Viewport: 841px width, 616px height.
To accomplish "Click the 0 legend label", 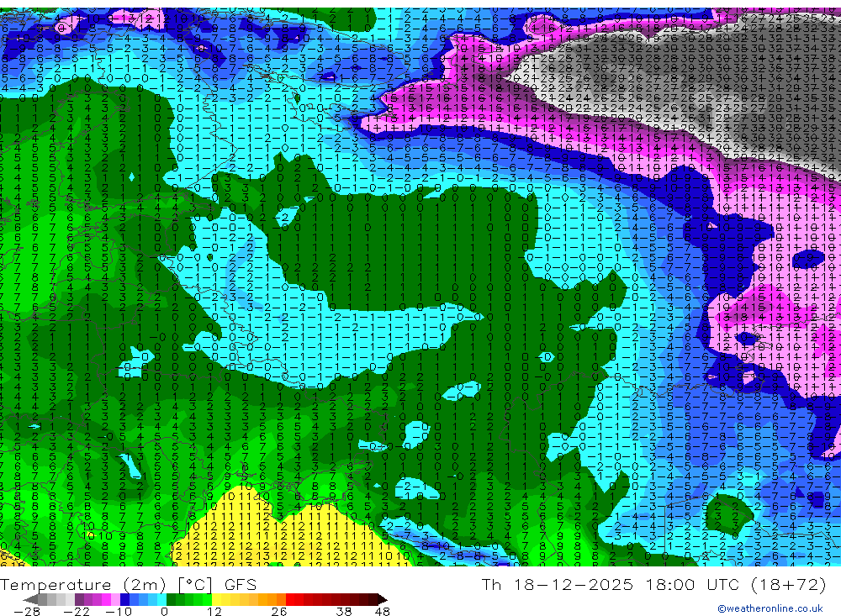I will [164, 612].
